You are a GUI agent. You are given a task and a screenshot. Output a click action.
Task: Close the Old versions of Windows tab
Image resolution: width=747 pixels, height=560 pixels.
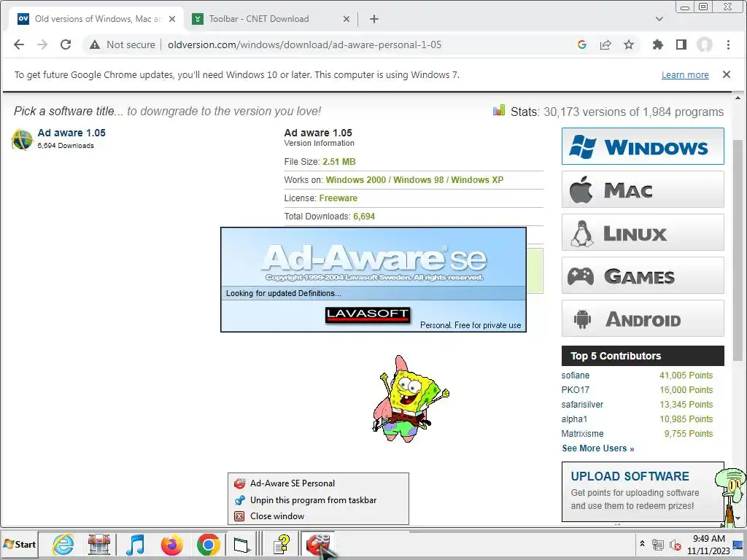(172, 19)
